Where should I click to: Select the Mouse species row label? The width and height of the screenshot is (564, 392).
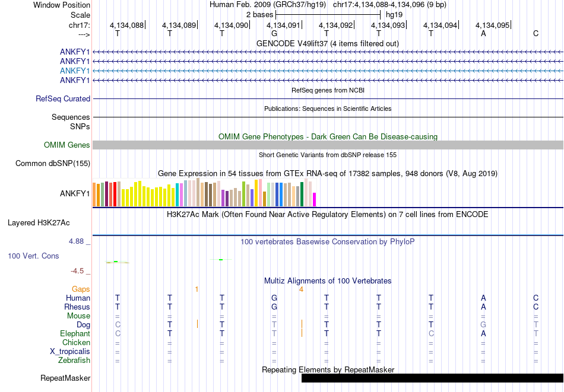point(78,316)
